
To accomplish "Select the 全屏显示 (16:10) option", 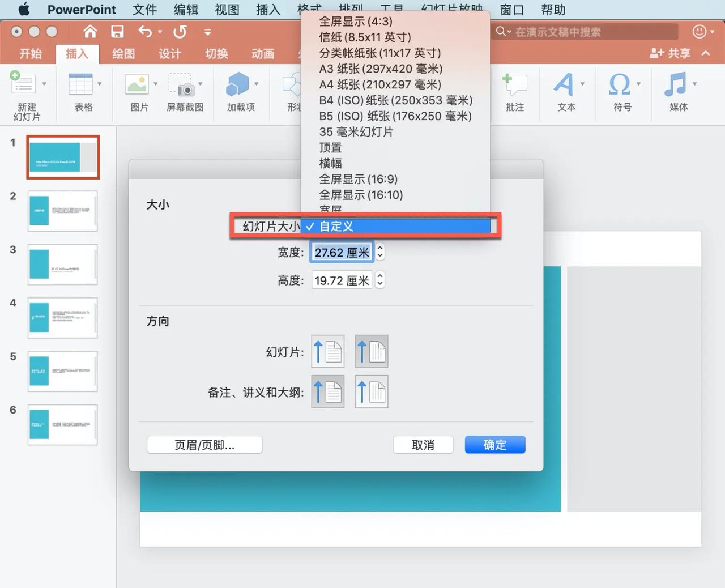I will (x=395, y=195).
